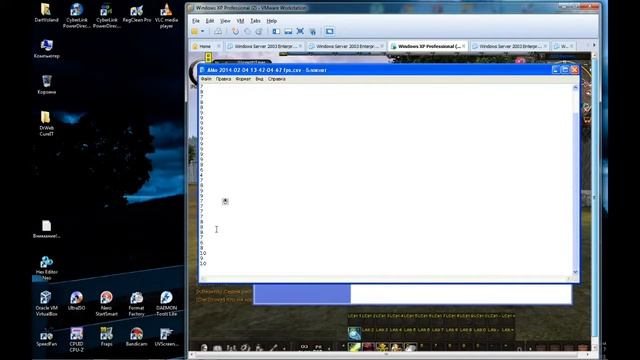This screenshot has height=360, width=640.
Task: Click the green skill icon in game hotbar
Action: 354,348
